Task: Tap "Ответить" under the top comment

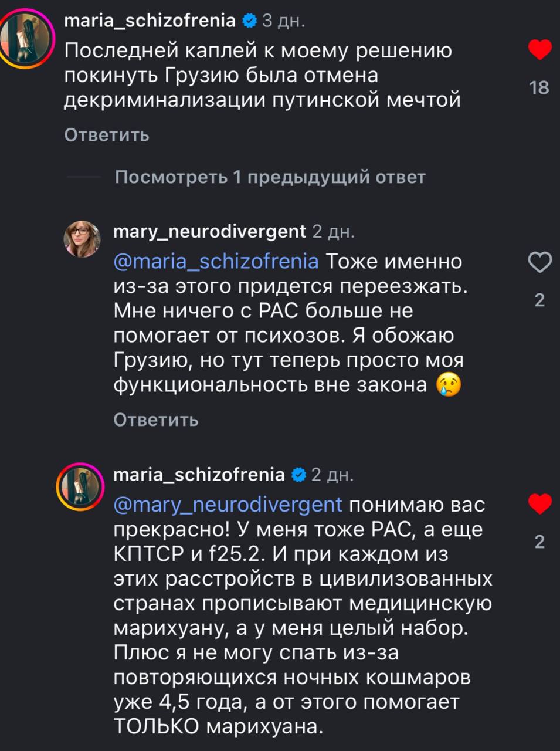Action: pos(107,135)
